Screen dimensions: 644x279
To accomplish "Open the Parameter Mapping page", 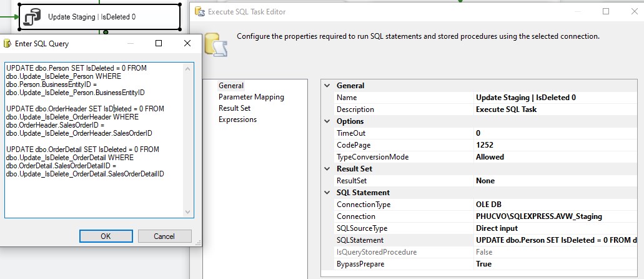I will coord(251,97).
